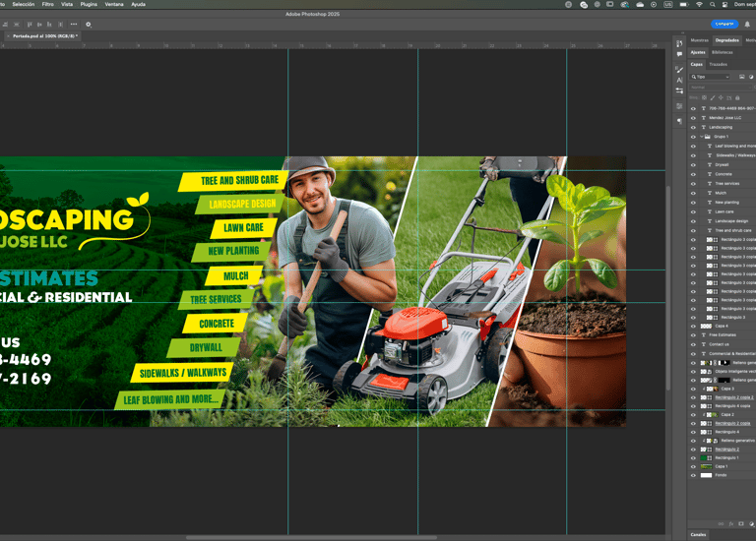
Task: Click the lock transparent pixels icon
Action: (x=704, y=97)
